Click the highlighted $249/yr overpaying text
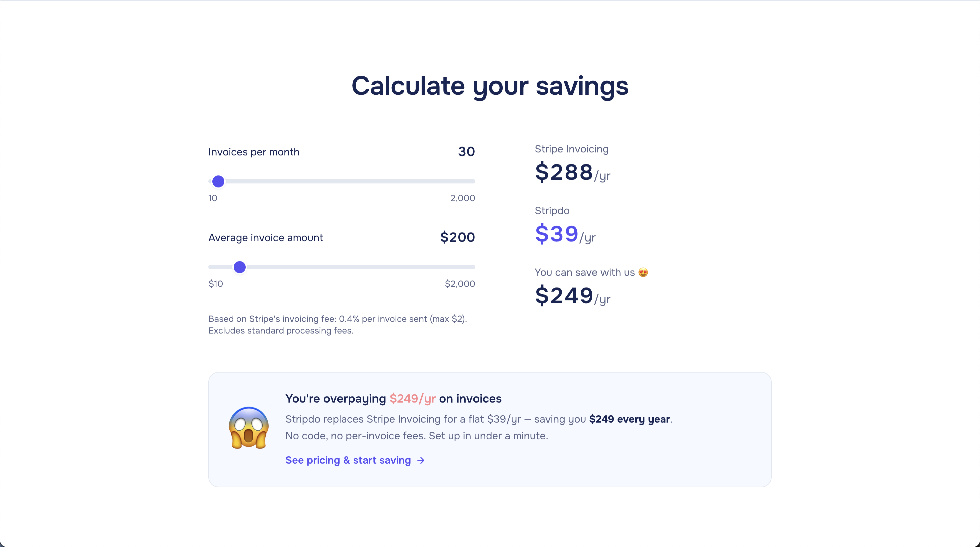The height and width of the screenshot is (547, 980). coord(412,399)
